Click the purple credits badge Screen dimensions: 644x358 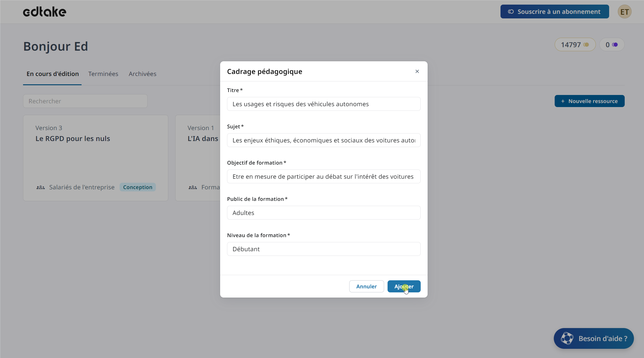click(x=611, y=45)
